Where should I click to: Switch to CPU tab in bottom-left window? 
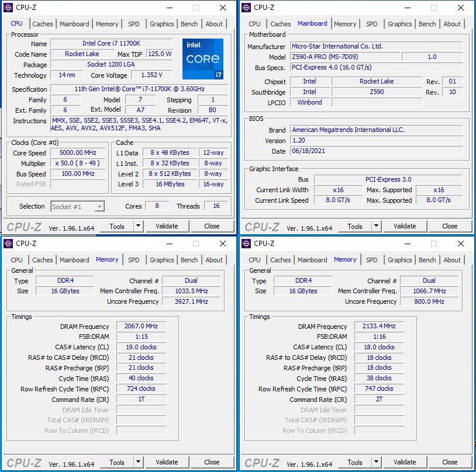coord(16,260)
